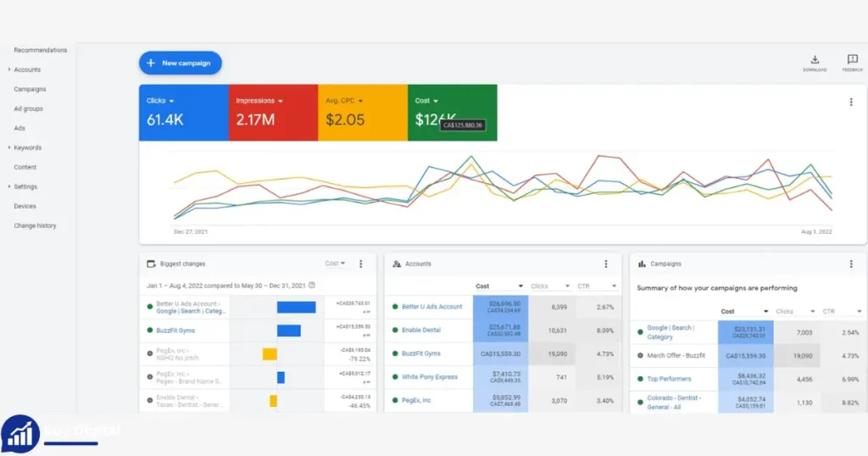Open Enable Dental account link
This screenshot has width=868, height=456.
tap(421, 330)
